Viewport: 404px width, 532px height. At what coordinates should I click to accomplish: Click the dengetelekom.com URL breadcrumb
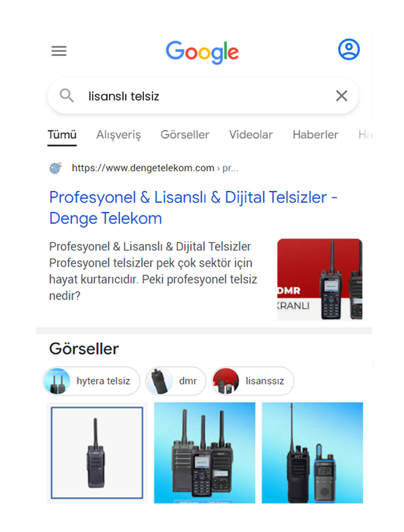tap(155, 168)
